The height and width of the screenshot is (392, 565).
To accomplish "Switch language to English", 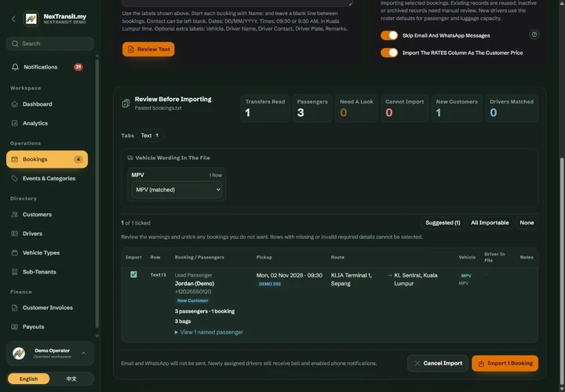I will tap(28, 379).
